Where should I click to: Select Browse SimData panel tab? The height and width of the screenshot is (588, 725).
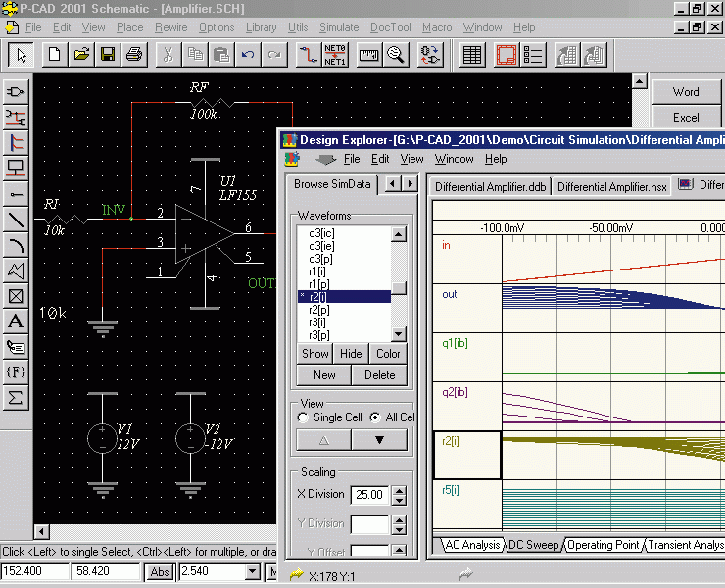tap(332, 184)
